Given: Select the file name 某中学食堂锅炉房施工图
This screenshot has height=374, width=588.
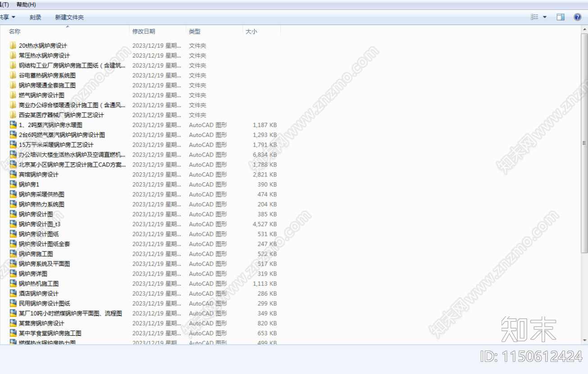Looking at the screenshot, I should coord(50,333).
